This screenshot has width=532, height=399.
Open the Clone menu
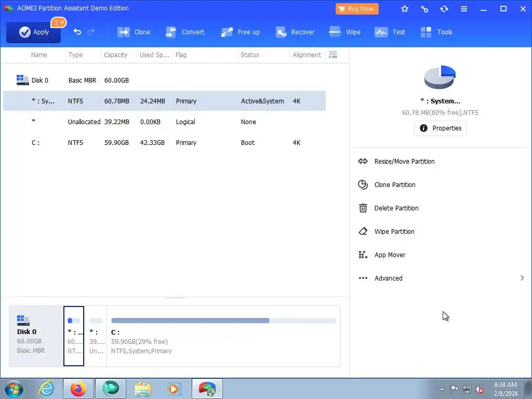[x=134, y=32]
